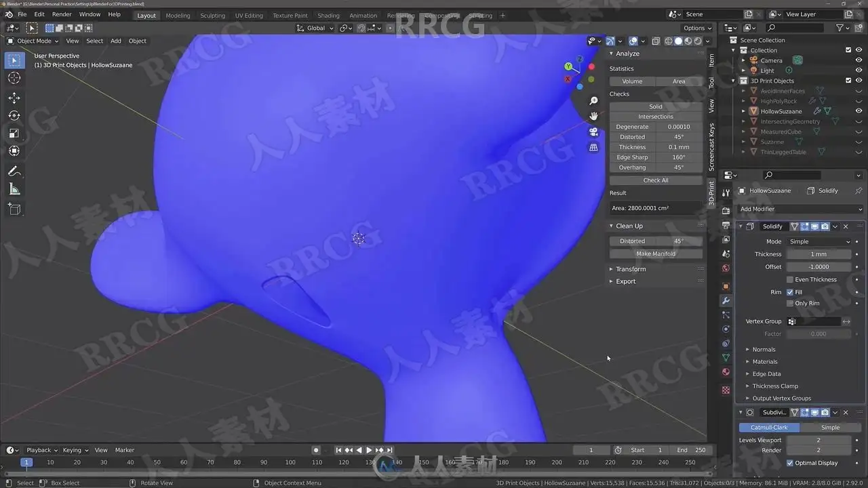Toggle Optimal Display checkbox
This screenshot has height=488, width=868.
click(790, 463)
